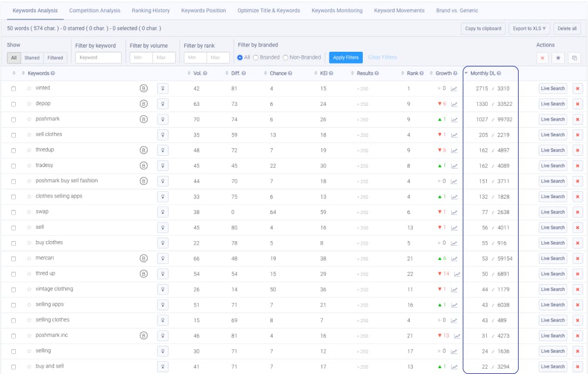The height and width of the screenshot is (374, 588).
Task: Open suggestions bulb for poshmark row
Action: pos(163,119)
